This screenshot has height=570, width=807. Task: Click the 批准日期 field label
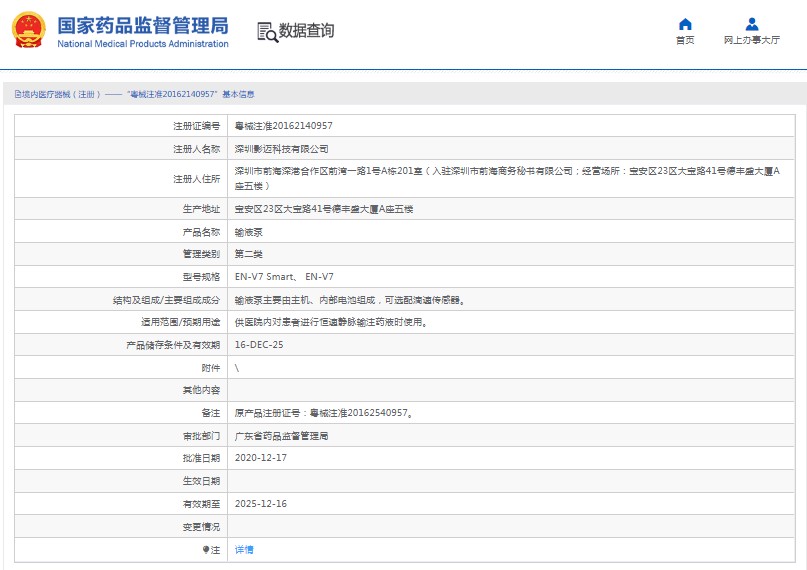point(201,458)
